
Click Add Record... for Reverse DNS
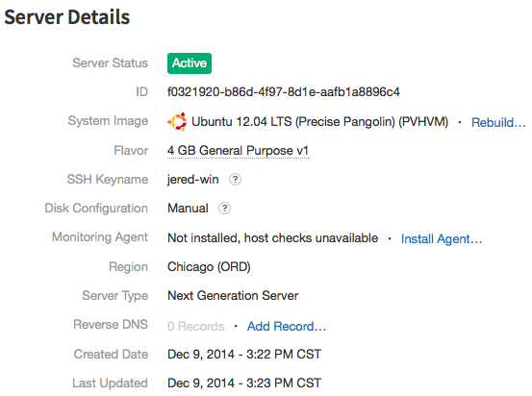[x=287, y=326]
